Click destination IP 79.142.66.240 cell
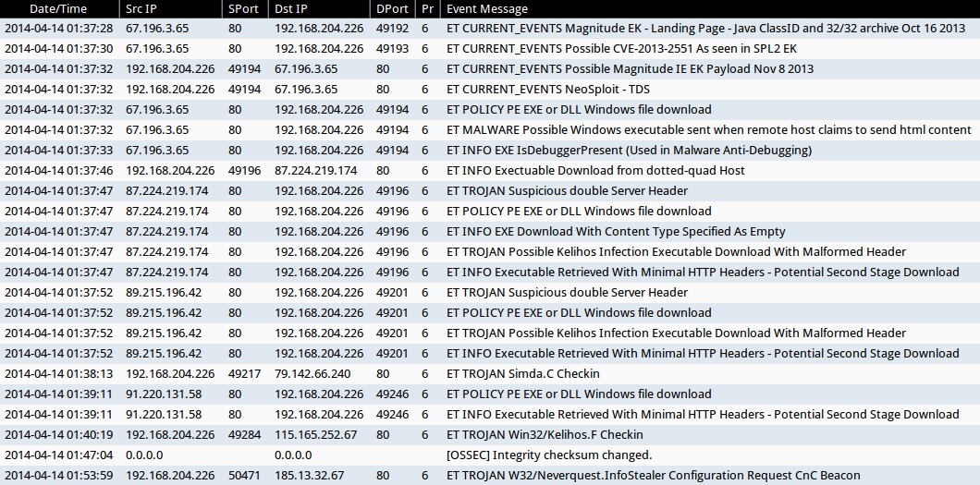 pos(312,374)
